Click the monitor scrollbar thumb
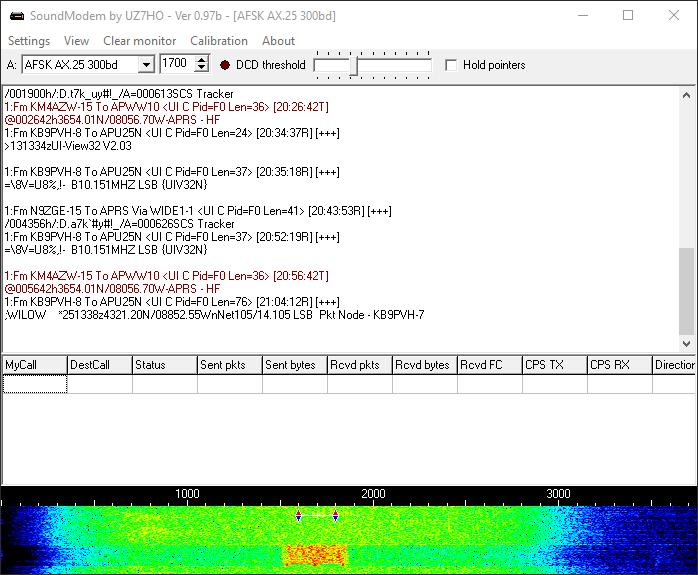This screenshot has height=575, width=698. pos(686,291)
